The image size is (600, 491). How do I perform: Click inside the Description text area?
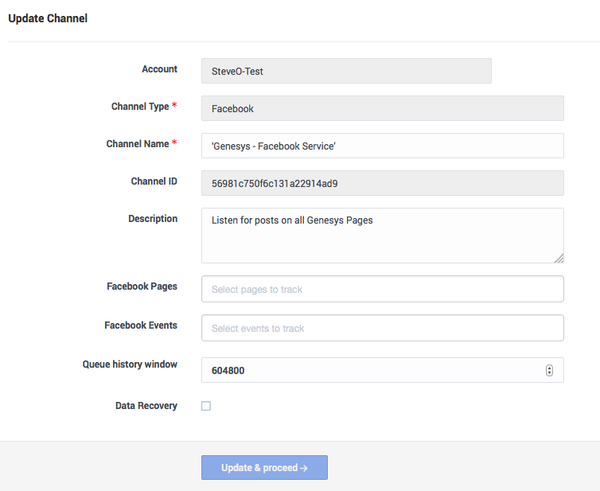click(382, 235)
